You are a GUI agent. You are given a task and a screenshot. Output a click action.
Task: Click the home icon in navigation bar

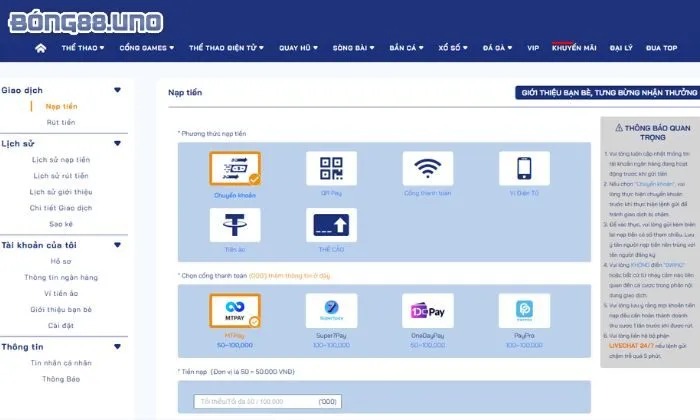point(41,48)
